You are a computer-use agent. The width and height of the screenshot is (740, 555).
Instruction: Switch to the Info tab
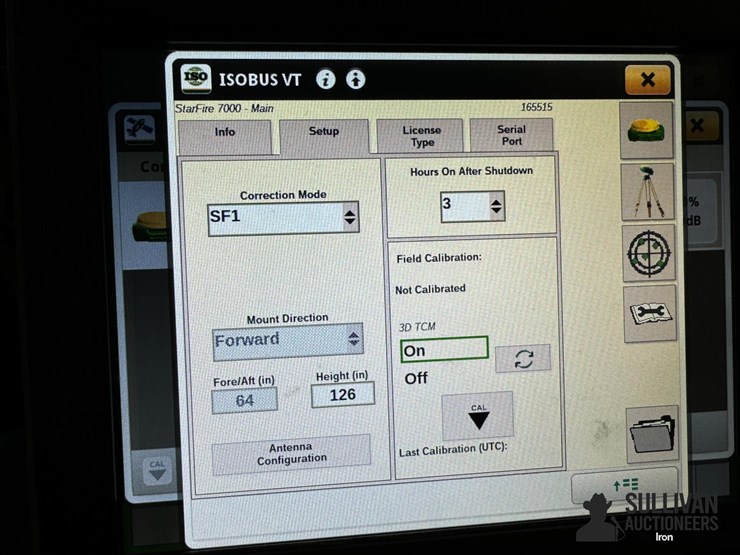pos(225,136)
